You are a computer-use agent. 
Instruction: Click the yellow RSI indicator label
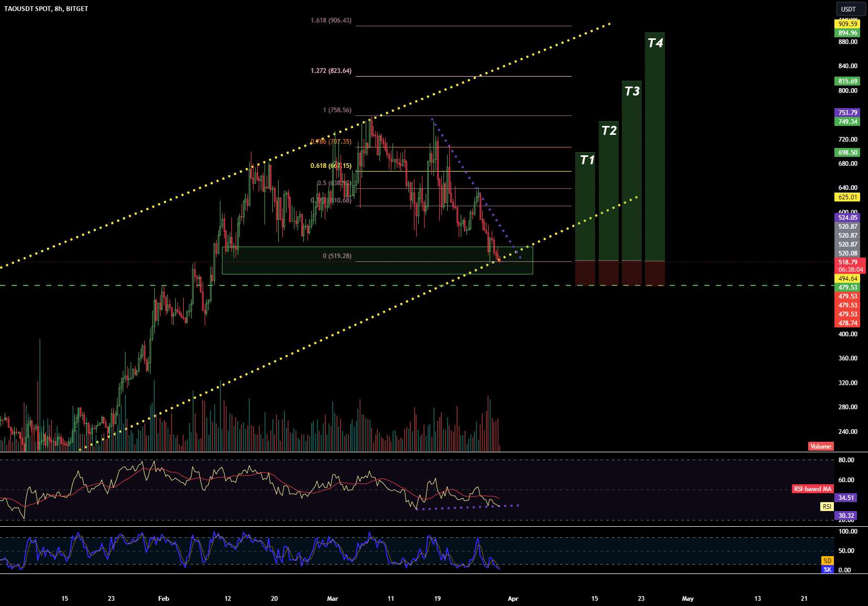(x=827, y=507)
